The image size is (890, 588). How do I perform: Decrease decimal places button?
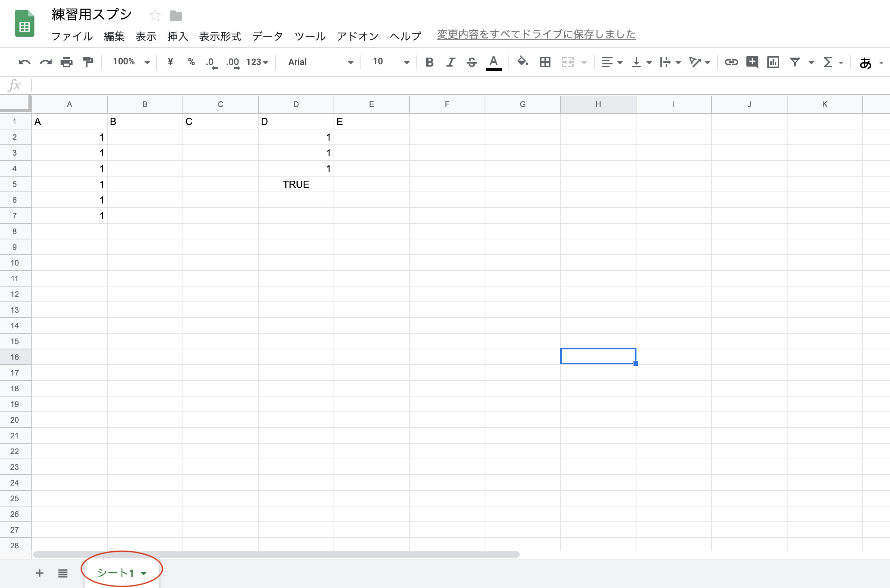[x=211, y=62]
